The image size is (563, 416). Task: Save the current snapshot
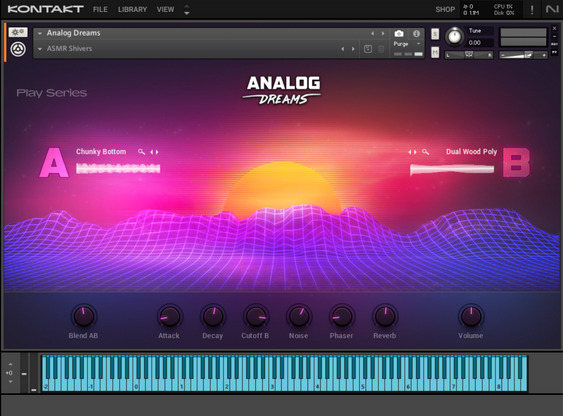point(368,49)
